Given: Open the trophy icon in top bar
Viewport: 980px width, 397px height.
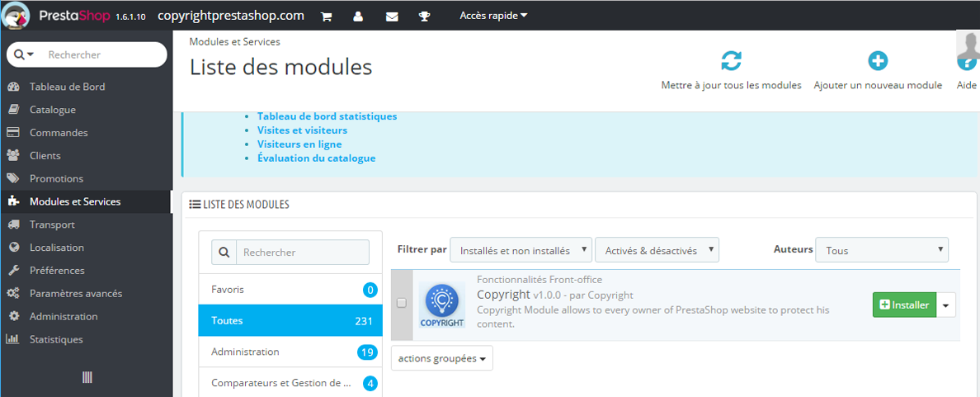Looking at the screenshot, I should pos(425,17).
